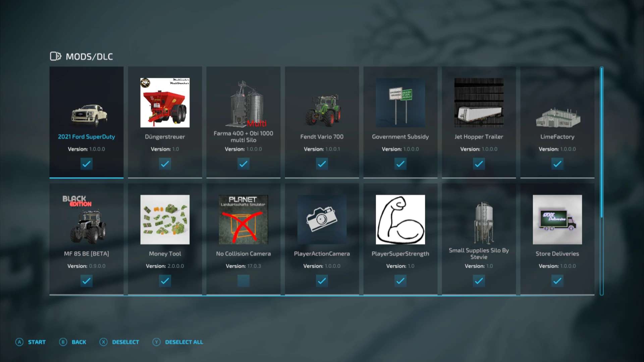
Task: Disable the Money Tool checkbox
Action: point(165,281)
